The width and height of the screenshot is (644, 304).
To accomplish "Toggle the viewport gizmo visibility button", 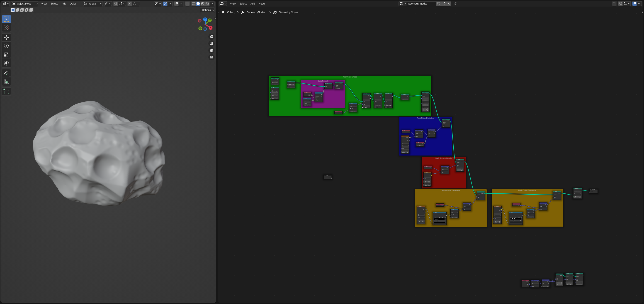I will 165,3.
